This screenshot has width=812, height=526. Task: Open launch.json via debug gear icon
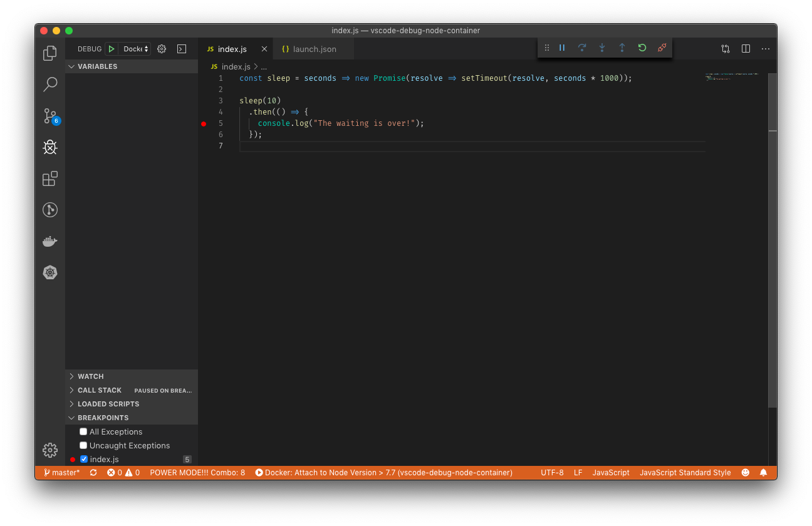coord(162,49)
